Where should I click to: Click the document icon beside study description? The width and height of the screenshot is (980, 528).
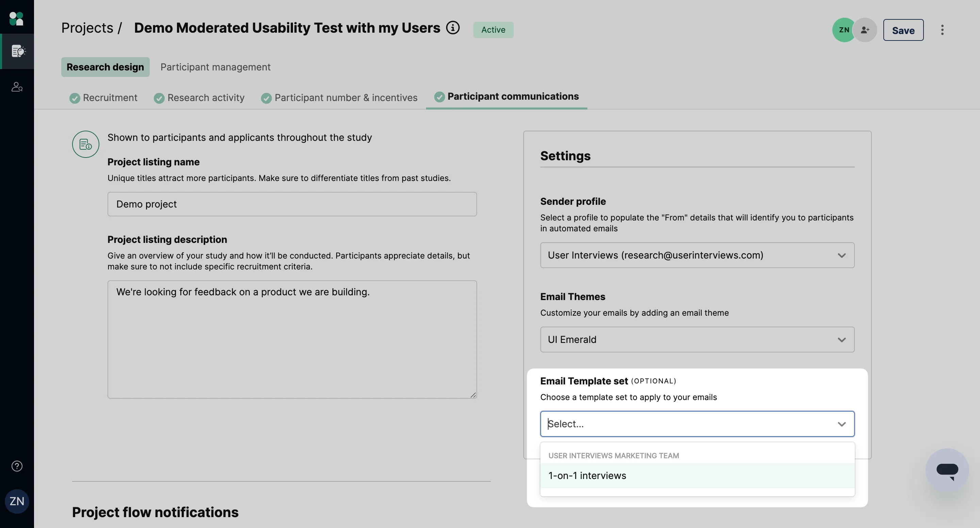coord(85,144)
